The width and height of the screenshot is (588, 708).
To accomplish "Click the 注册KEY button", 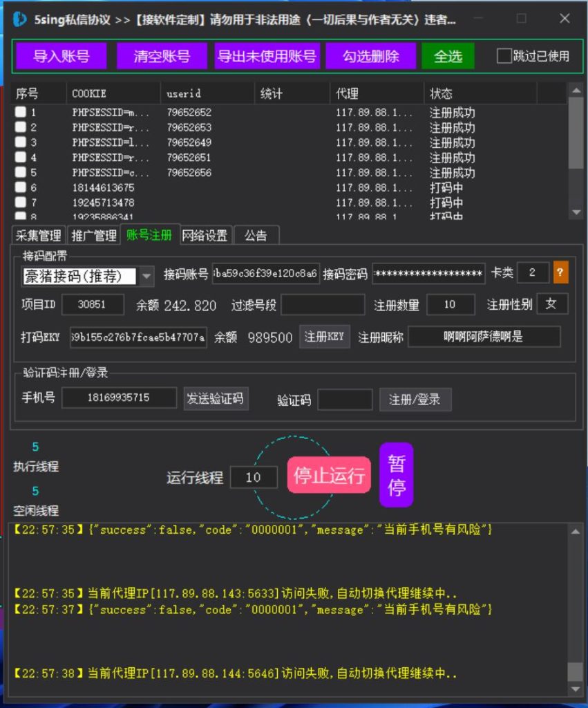I will (324, 337).
